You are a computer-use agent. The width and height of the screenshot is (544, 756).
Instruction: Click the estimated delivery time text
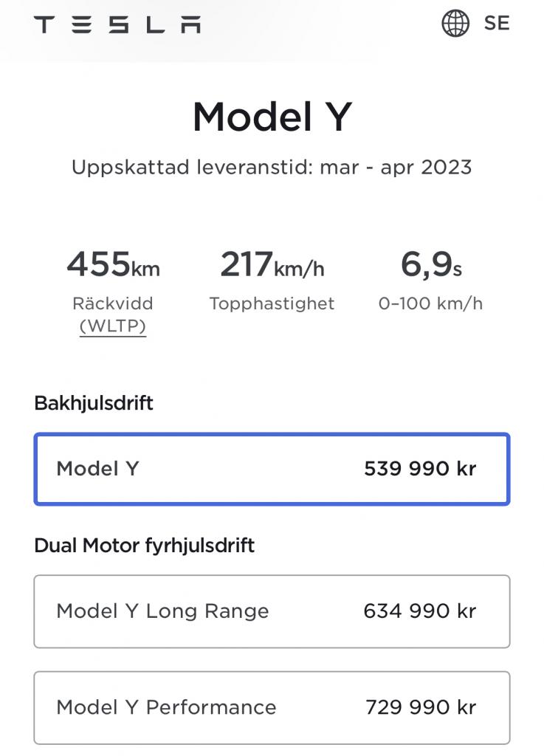tap(272, 167)
